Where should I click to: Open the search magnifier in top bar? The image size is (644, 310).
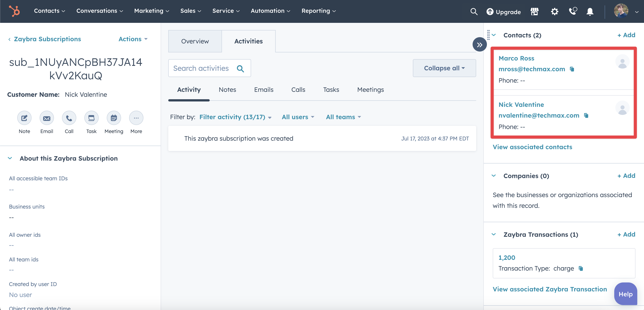coord(474,11)
